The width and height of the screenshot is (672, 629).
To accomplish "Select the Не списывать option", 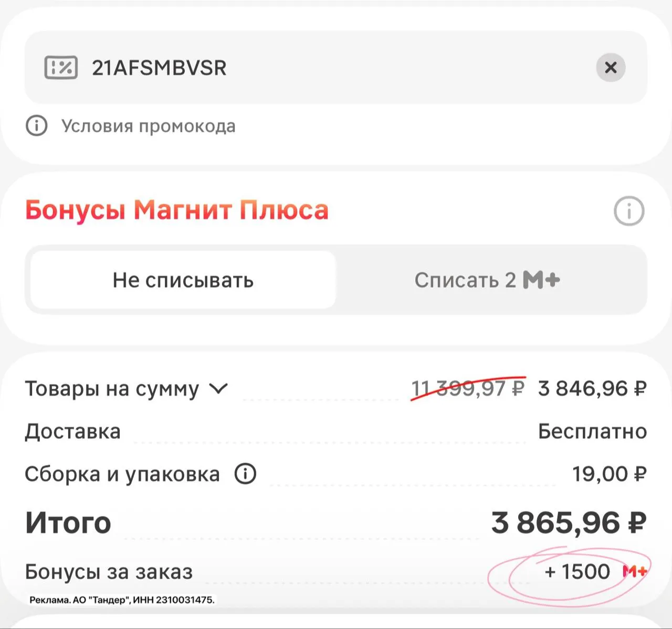I will (183, 280).
